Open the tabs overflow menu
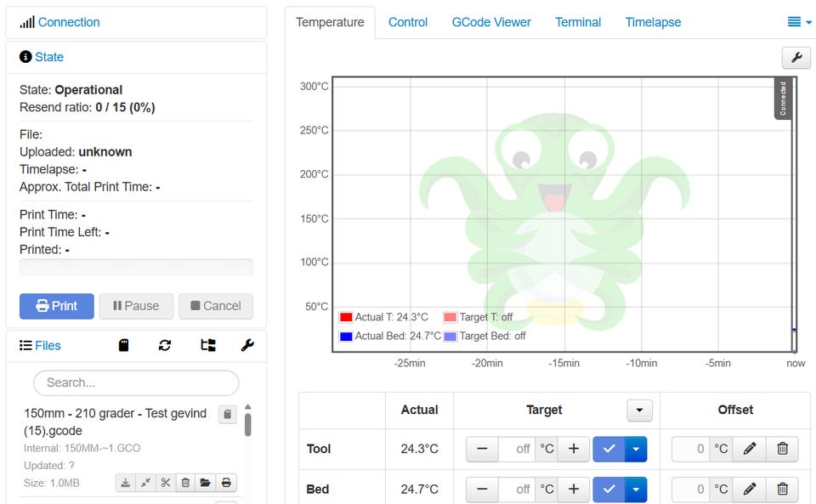The width and height of the screenshot is (816, 504). (x=799, y=22)
